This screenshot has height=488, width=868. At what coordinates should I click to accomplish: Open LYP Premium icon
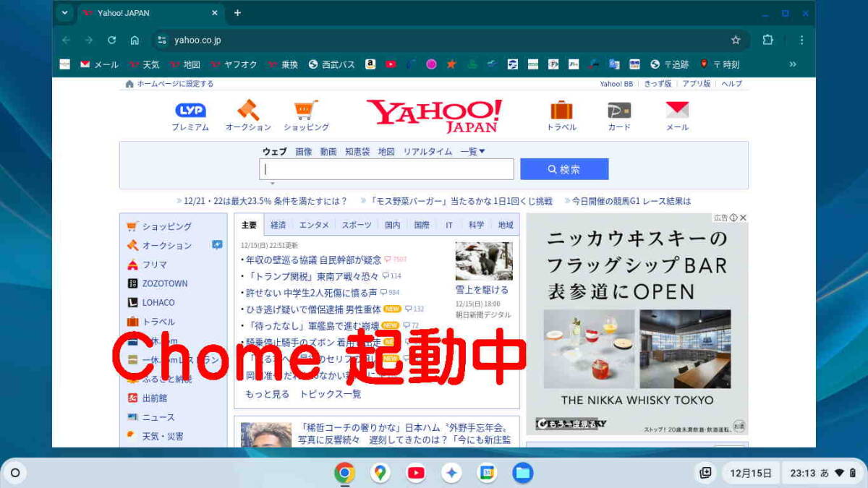(x=190, y=111)
